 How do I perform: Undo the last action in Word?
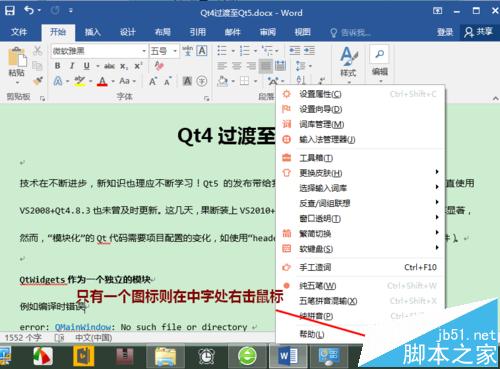(x=29, y=10)
